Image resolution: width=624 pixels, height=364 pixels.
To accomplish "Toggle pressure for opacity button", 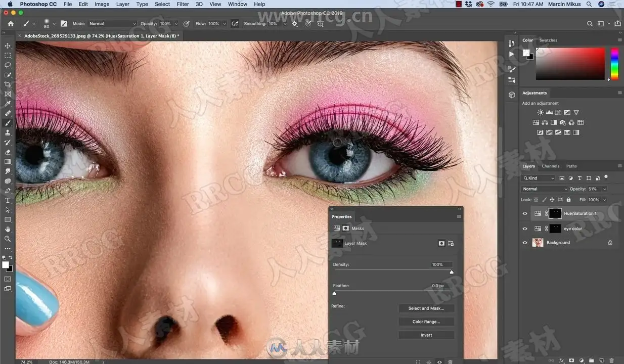I will click(187, 24).
